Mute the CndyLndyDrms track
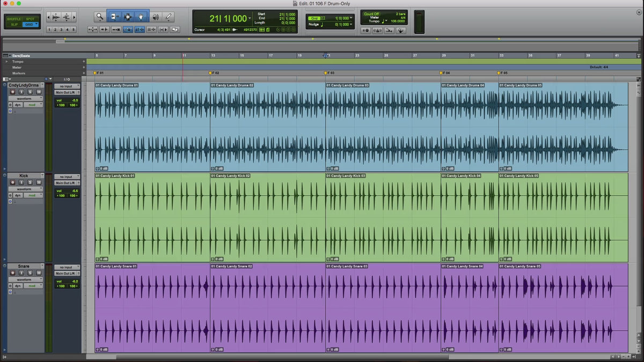Screen dimensions: 644x362 tap(39, 92)
